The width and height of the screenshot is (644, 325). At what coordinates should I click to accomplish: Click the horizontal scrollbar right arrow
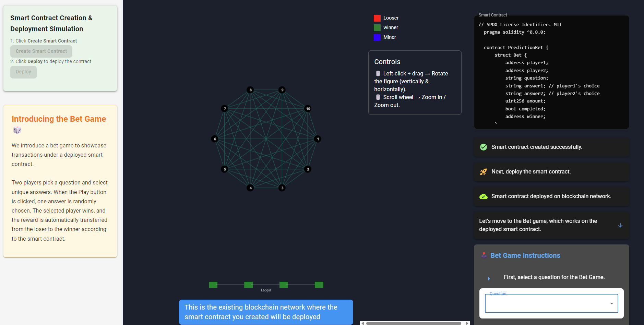467,323
